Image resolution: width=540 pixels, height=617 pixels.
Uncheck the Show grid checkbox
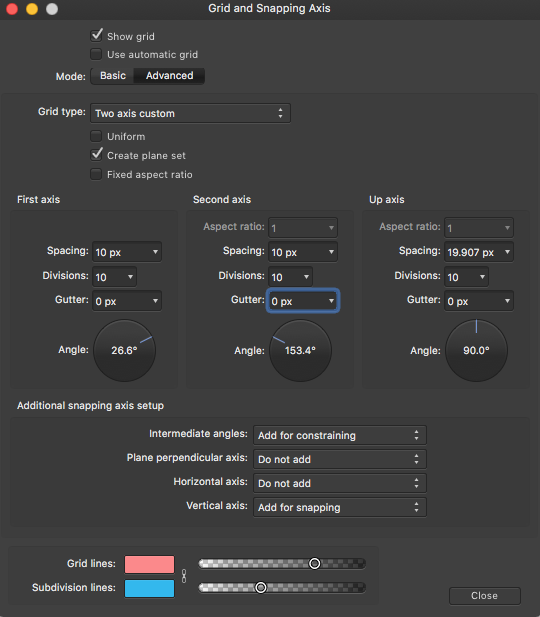coord(96,36)
